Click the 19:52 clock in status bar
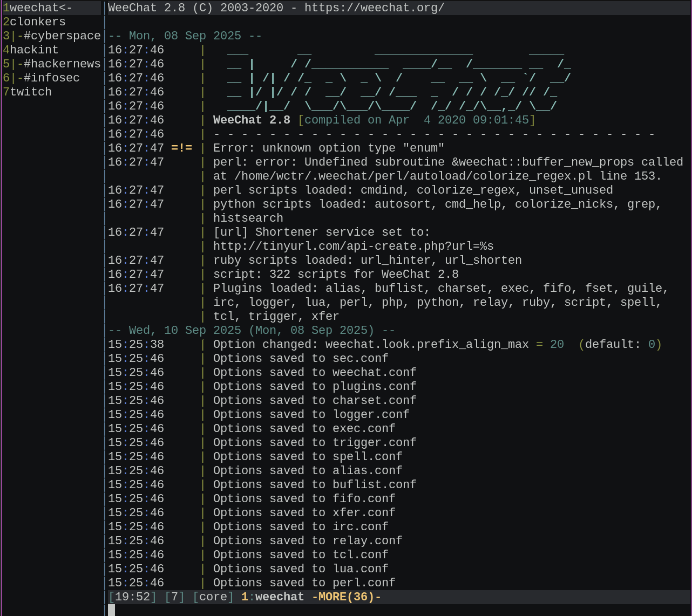692x616 pixels. 131,597
